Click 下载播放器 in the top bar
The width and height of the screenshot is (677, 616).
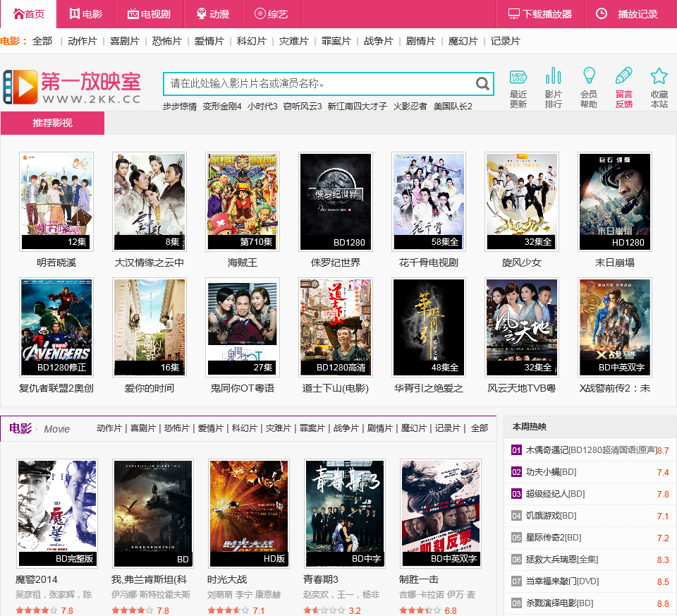pos(540,14)
